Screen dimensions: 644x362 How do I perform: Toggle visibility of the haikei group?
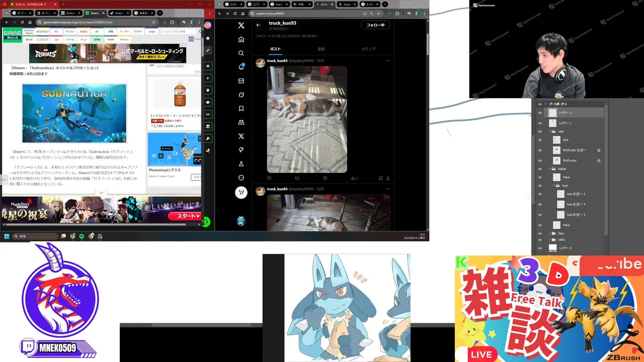tap(540, 169)
